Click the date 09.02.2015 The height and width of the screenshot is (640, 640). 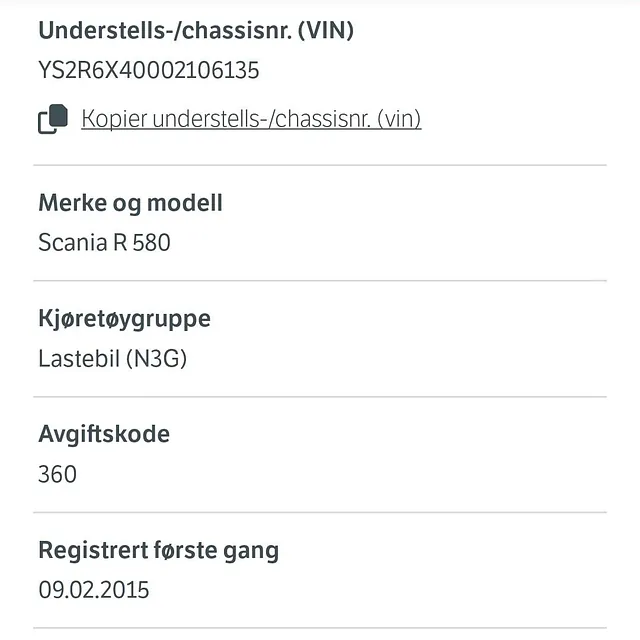(x=94, y=590)
